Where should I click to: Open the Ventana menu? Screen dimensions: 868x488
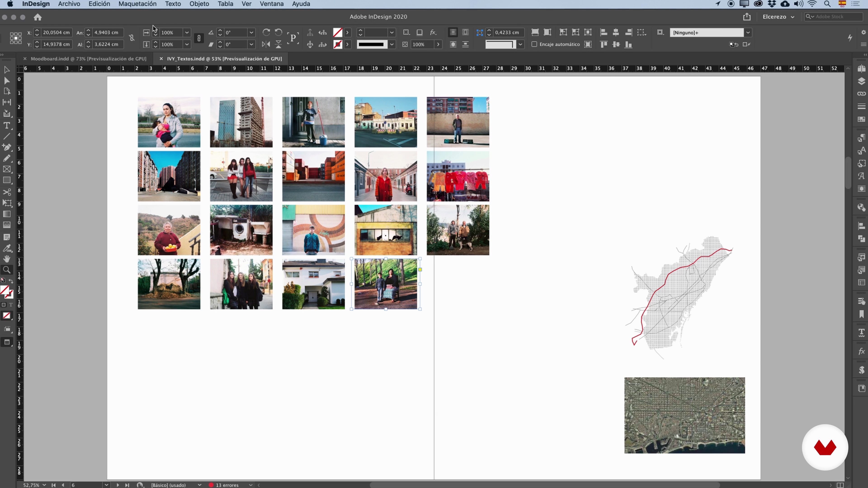[x=271, y=4]
